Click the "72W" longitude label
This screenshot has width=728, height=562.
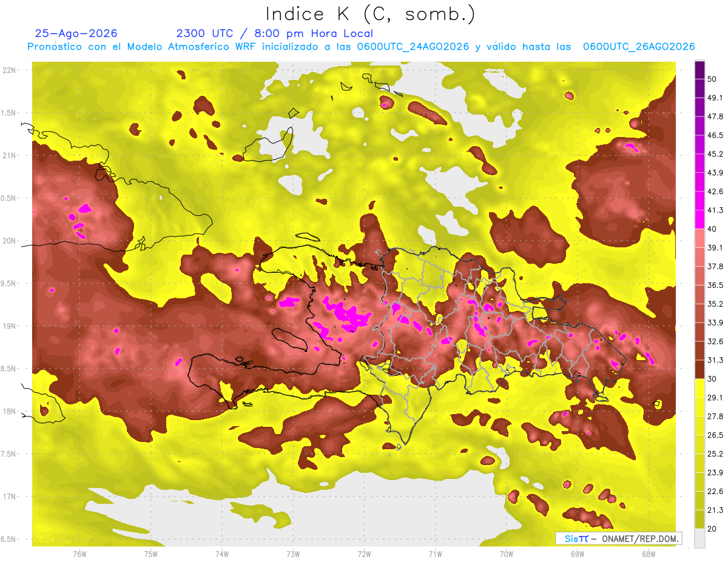[364, 554]
